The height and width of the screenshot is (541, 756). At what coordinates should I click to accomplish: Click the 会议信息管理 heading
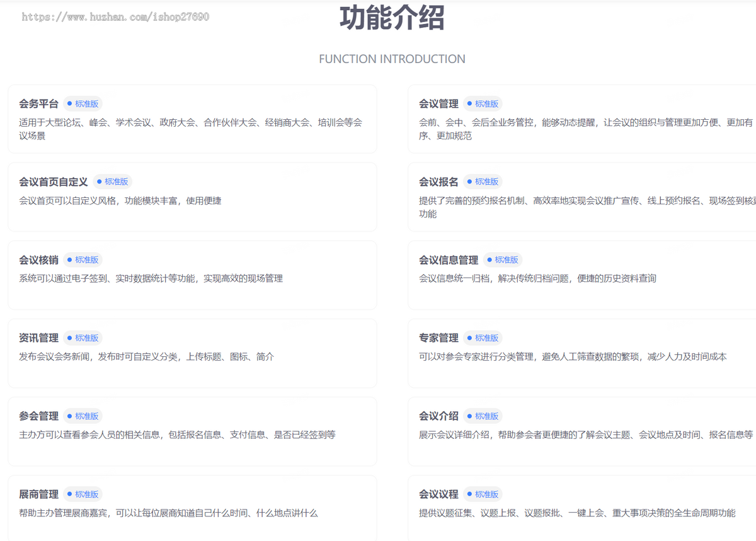(449, 260)
